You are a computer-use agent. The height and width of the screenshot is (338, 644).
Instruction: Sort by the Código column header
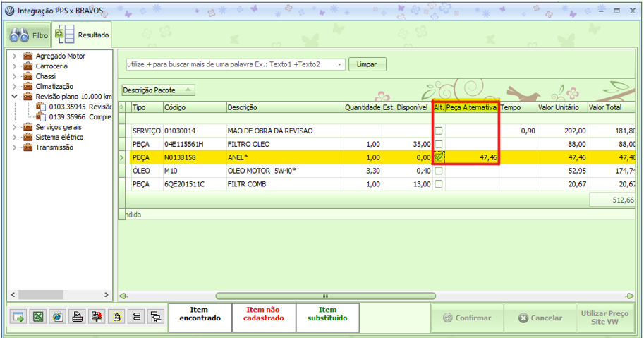click(195, 107)
